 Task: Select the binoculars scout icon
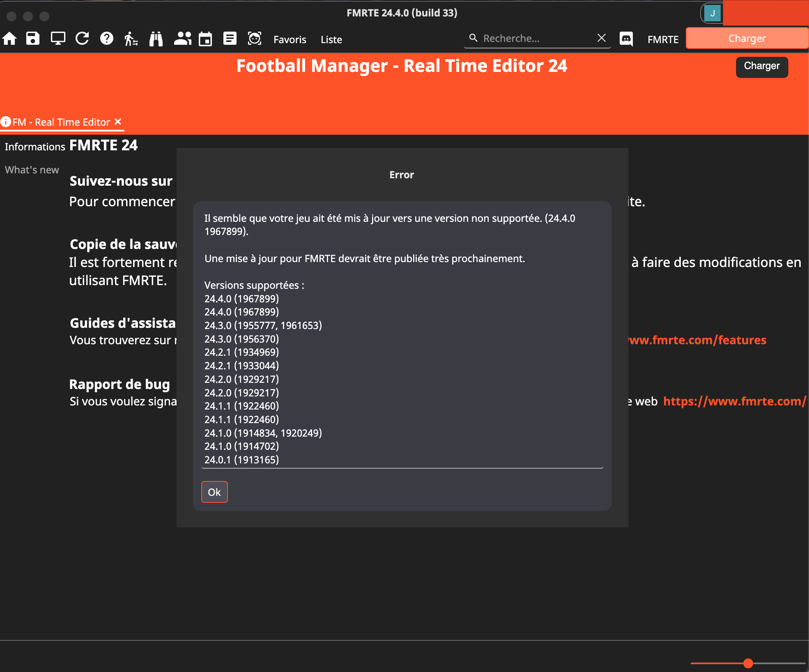[156, 39]
